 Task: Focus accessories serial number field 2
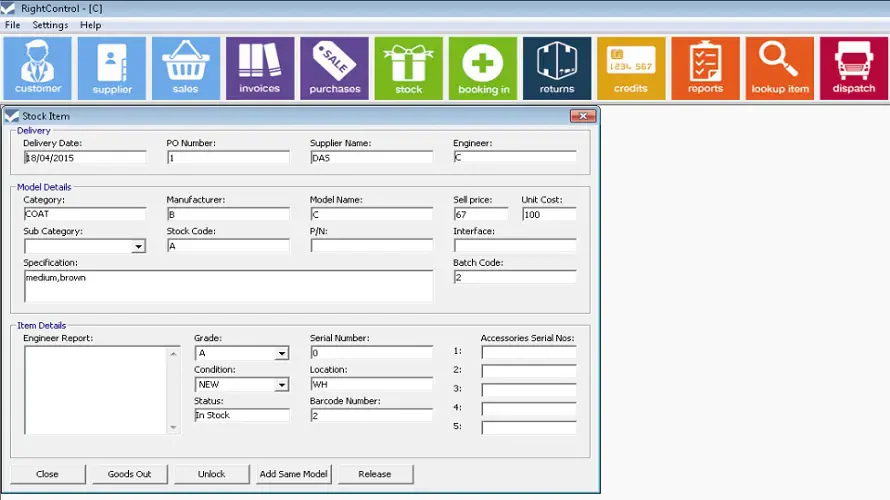click(x=529, y=371)
